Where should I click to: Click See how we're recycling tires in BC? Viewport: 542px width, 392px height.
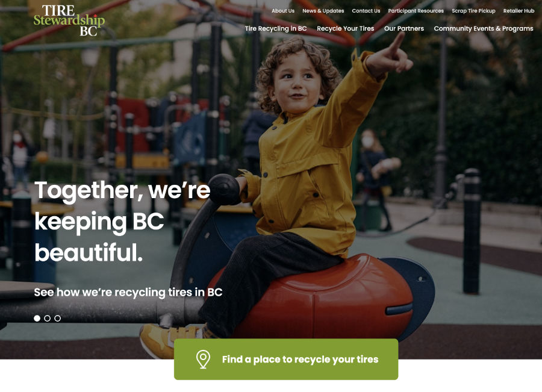(x=128, y=293)
